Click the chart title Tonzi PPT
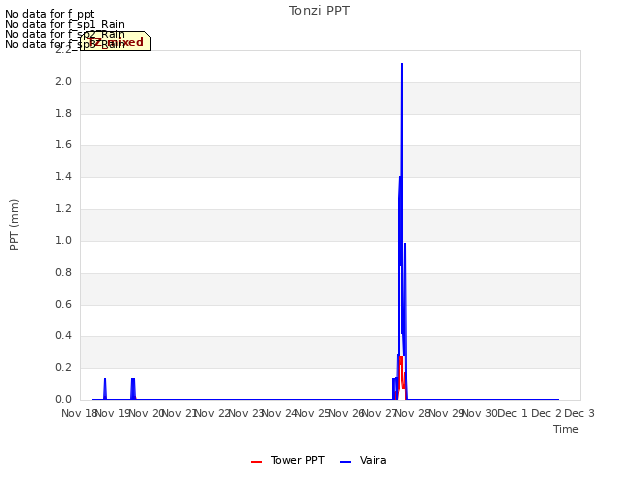640x480 pixels. point(319,11)
